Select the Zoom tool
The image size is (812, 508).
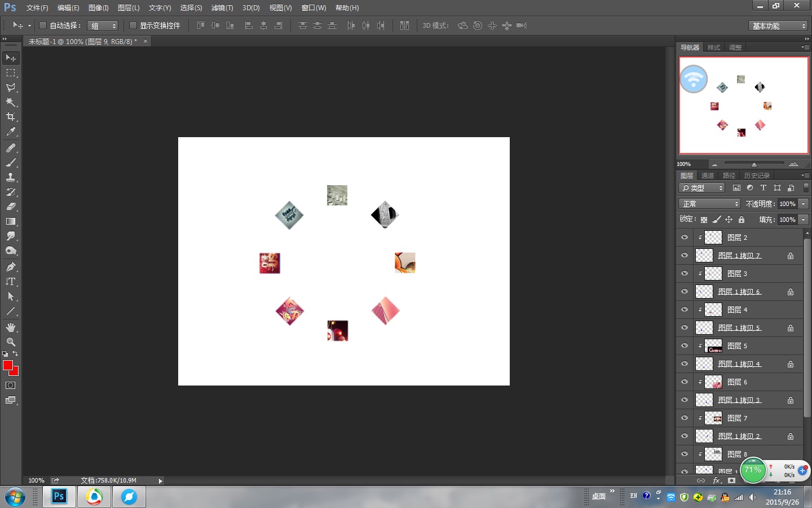[11, 342]
